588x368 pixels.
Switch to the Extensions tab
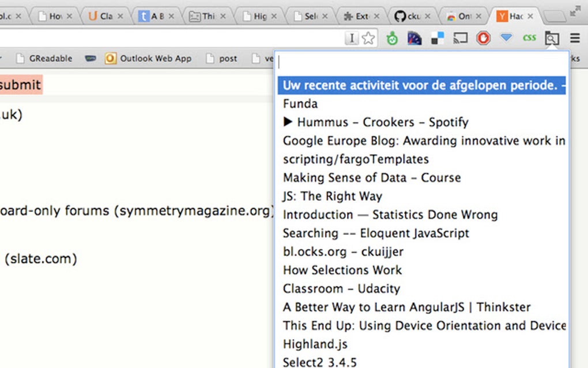(x=357, y=16)
